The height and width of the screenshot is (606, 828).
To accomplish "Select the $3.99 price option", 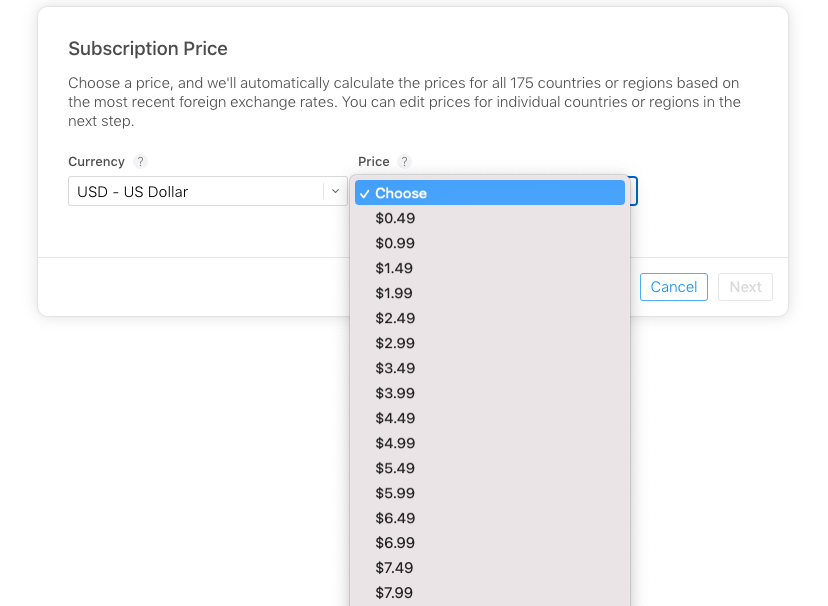I will coord(395,393).
